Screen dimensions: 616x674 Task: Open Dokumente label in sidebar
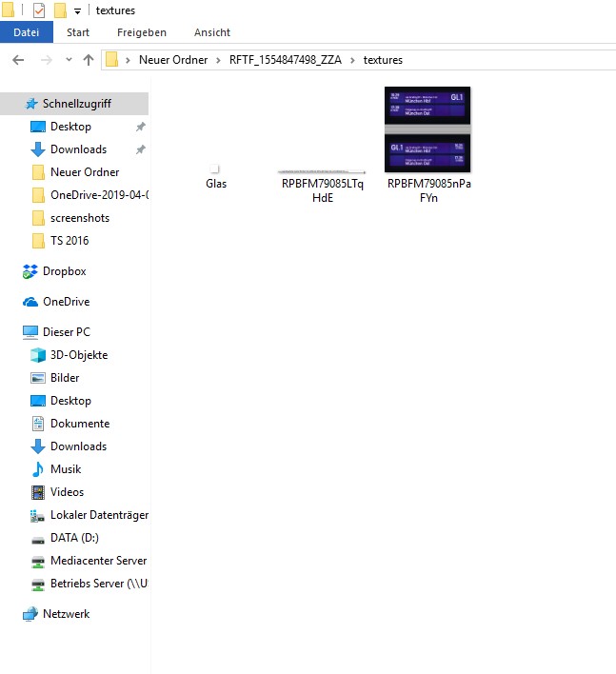80,423
